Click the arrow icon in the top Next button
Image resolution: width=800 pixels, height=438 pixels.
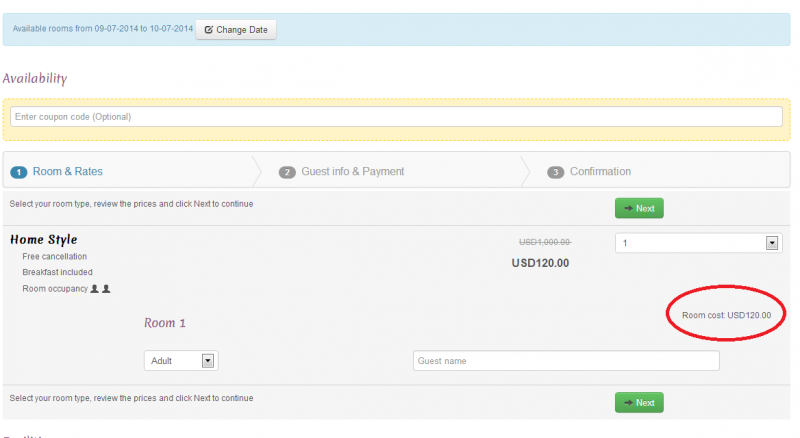point(628,208)
